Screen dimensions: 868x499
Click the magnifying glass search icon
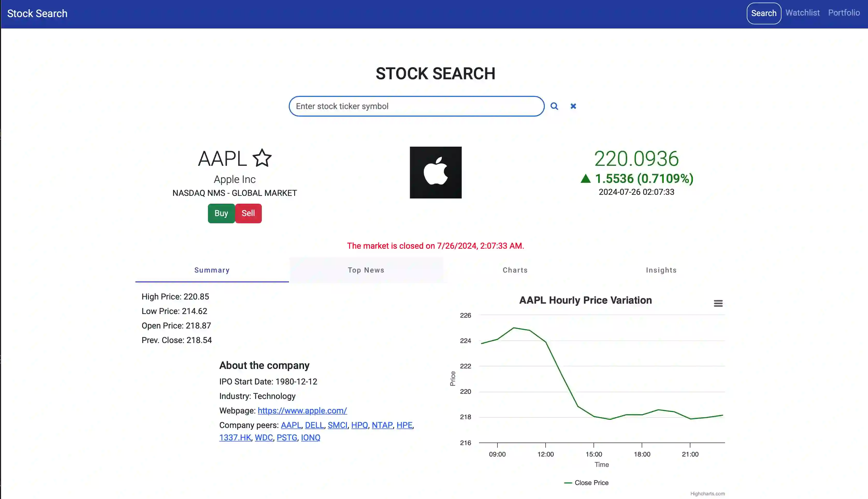point(554,106)
